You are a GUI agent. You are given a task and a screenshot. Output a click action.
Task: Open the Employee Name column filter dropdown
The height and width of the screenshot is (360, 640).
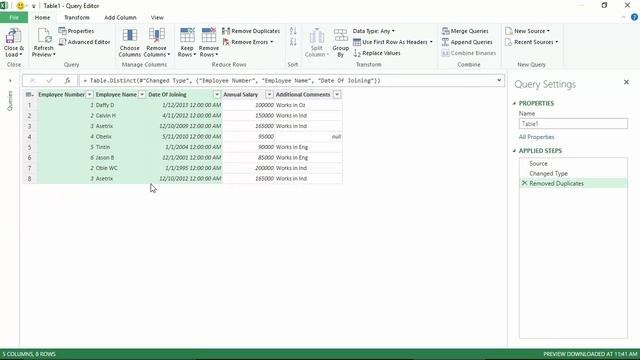tap(142, 95)
